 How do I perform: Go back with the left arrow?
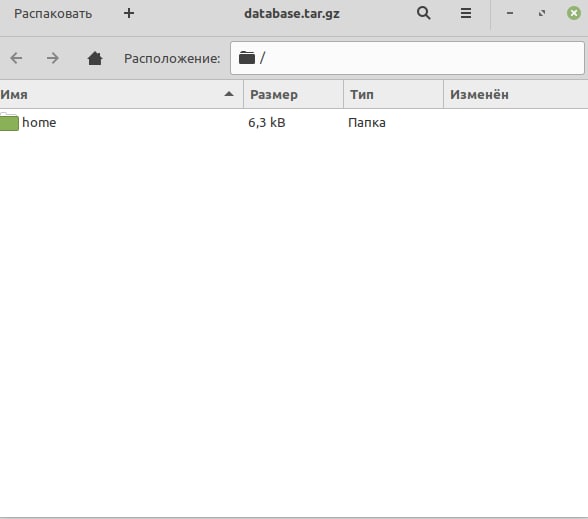(16, 58)
